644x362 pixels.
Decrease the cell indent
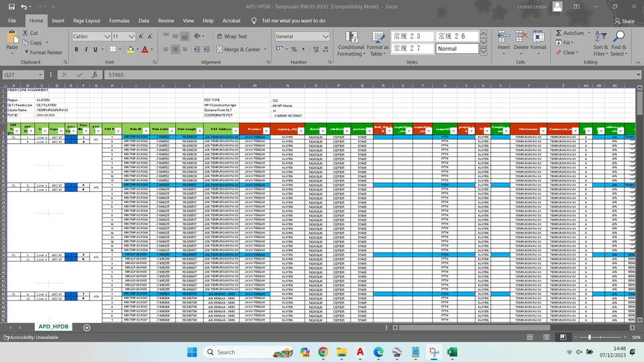point(197,49)
